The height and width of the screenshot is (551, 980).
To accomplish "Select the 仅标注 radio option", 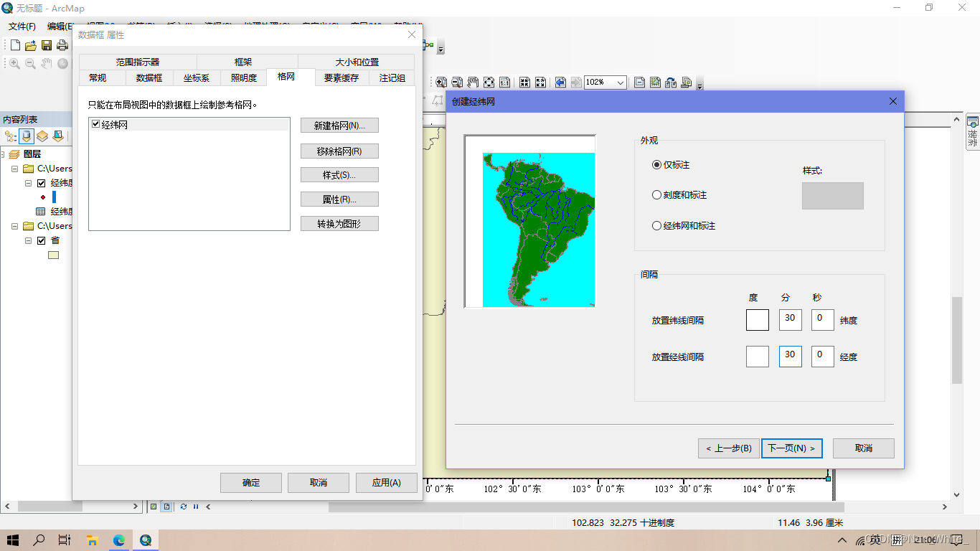I will [657, 164].
